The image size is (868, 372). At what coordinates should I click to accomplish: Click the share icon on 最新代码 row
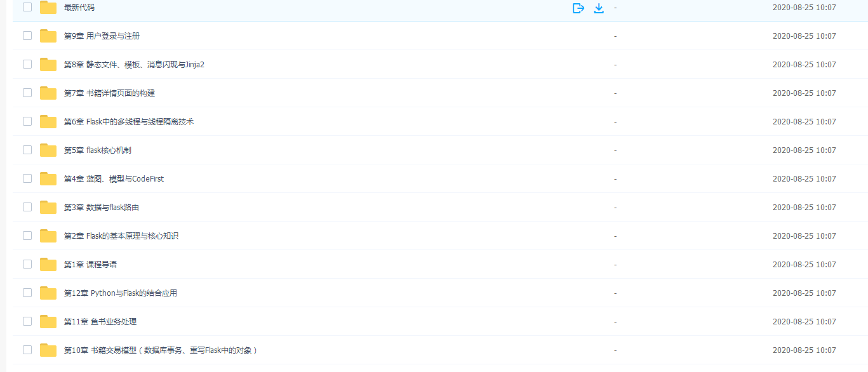tap(578, 8)
